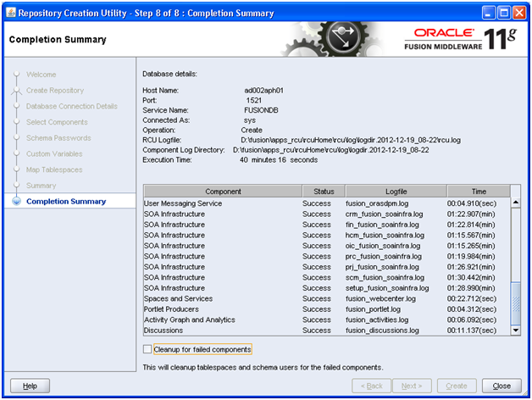The height and width of the screenshot is (400, 532).
Task: Click the scroll up arrow of component table
Action: [516, 203]
